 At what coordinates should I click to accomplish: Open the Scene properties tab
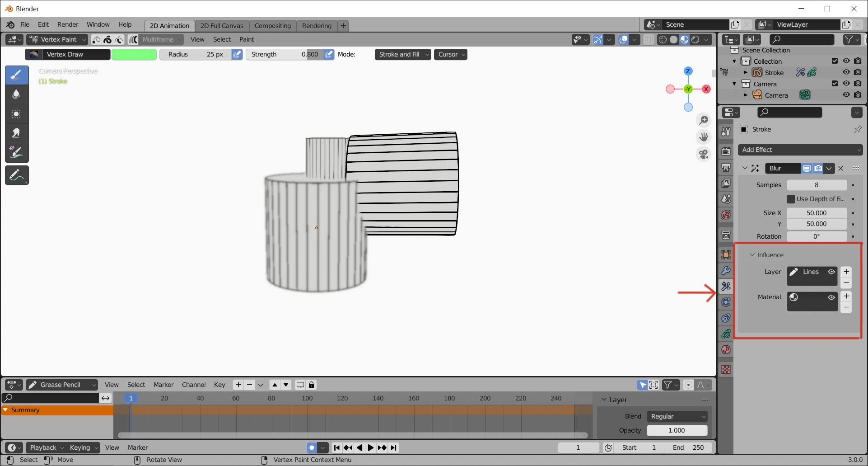coord(726,199)
